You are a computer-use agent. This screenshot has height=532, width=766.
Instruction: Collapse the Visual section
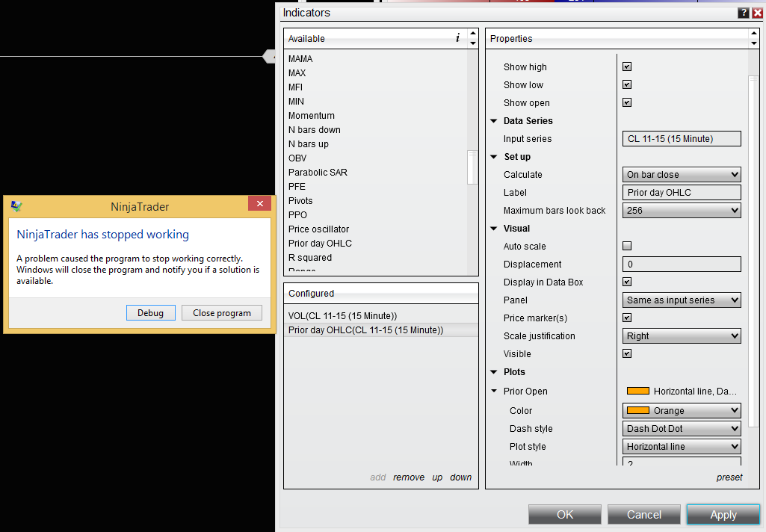coord(494,229)
